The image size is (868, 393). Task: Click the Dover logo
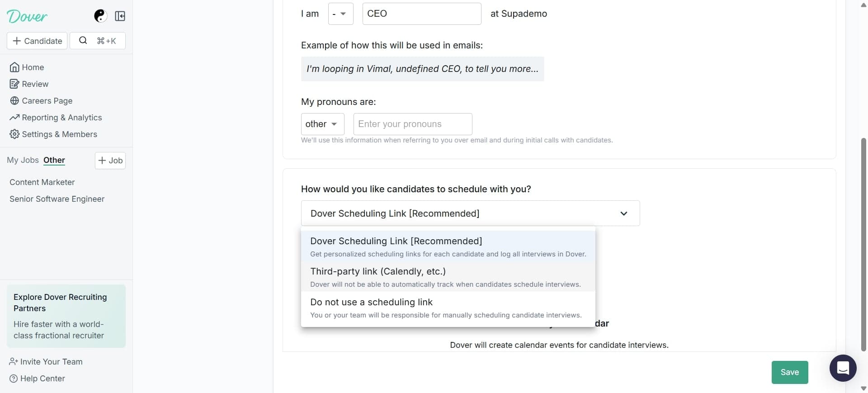[x=27, y=16]
